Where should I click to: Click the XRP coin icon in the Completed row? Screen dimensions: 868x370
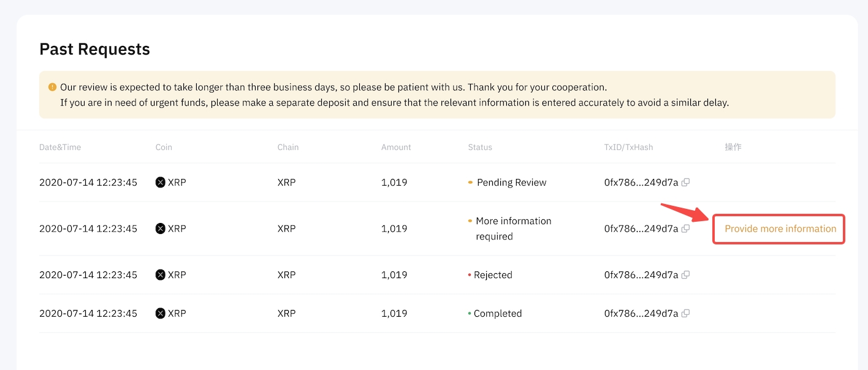(x=161, y=314)
